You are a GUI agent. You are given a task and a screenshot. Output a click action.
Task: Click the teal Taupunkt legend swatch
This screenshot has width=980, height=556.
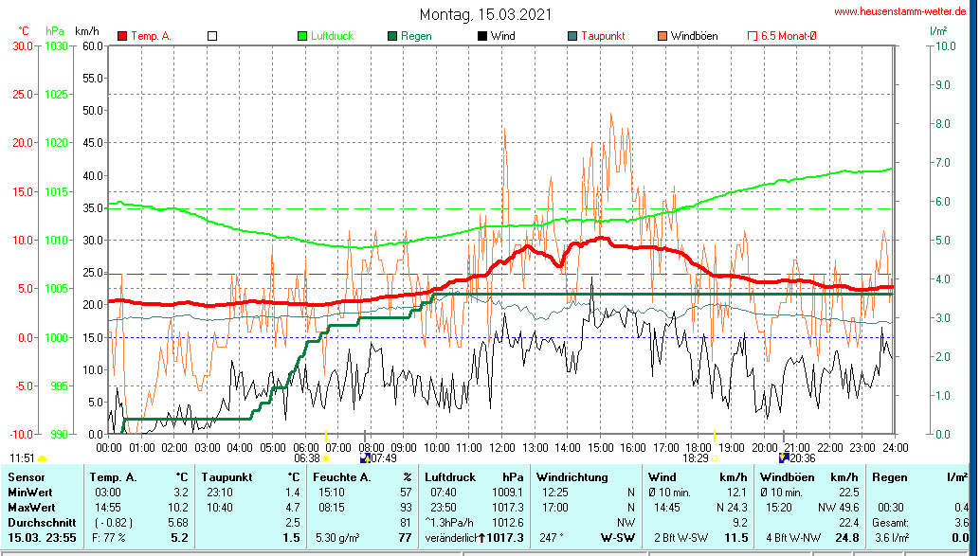[x=572, y=36]
